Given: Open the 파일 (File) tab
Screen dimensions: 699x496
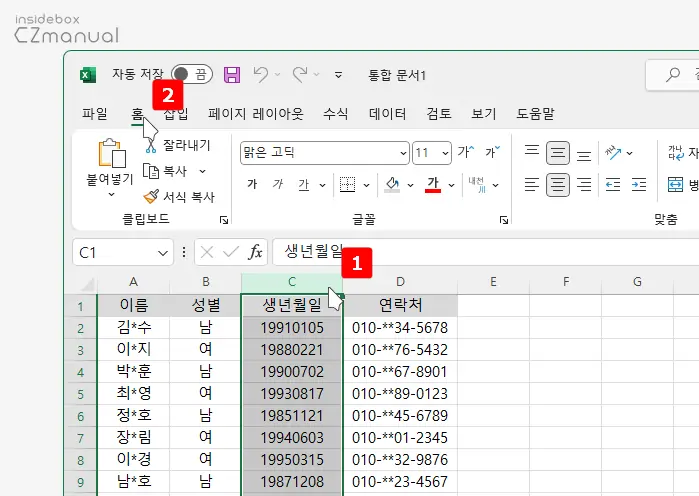Looking at the screenshot, I should (x=95, y=114).
